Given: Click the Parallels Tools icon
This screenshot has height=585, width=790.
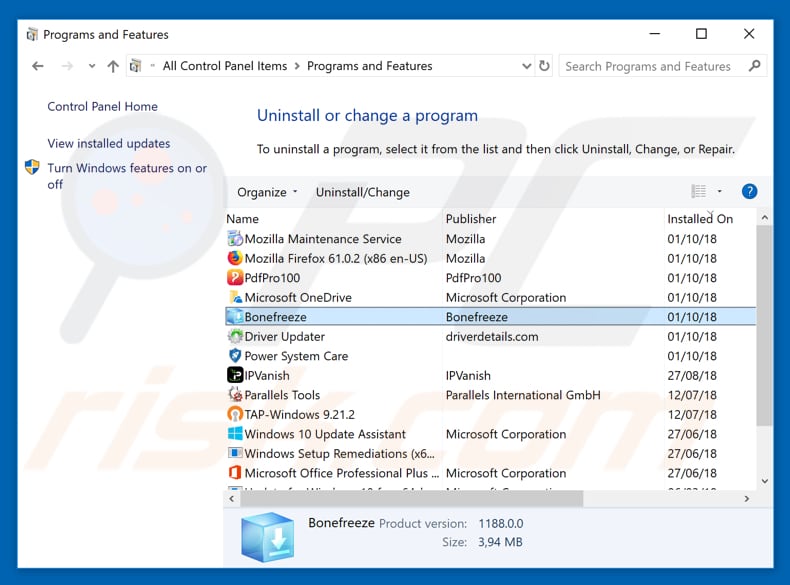Looking at the screenshot, I should coord(235,395).
